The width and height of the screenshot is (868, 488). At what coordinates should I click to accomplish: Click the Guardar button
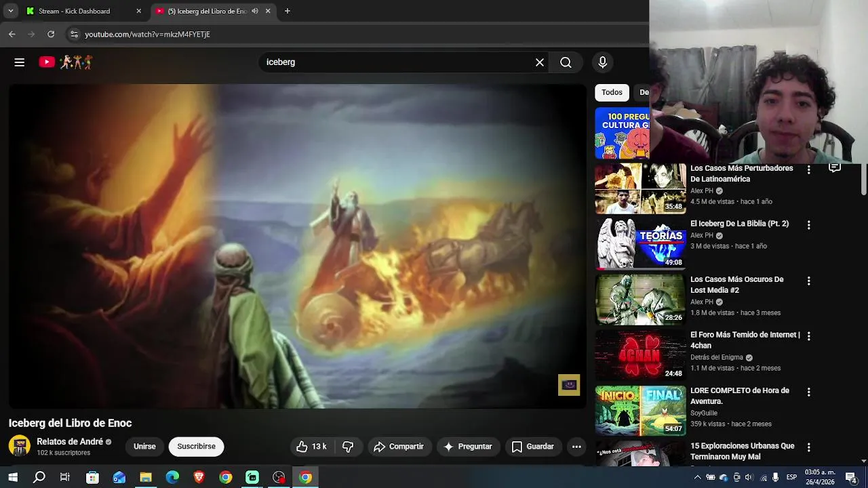[x=533, y=447]
